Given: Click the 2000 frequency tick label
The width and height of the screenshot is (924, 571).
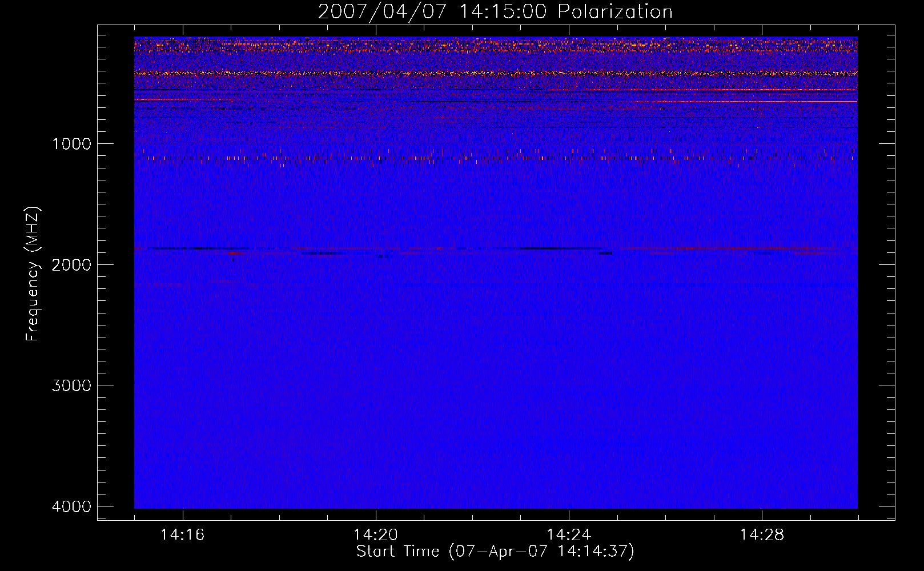Looking at the screenshot, I should coord(71,265).
